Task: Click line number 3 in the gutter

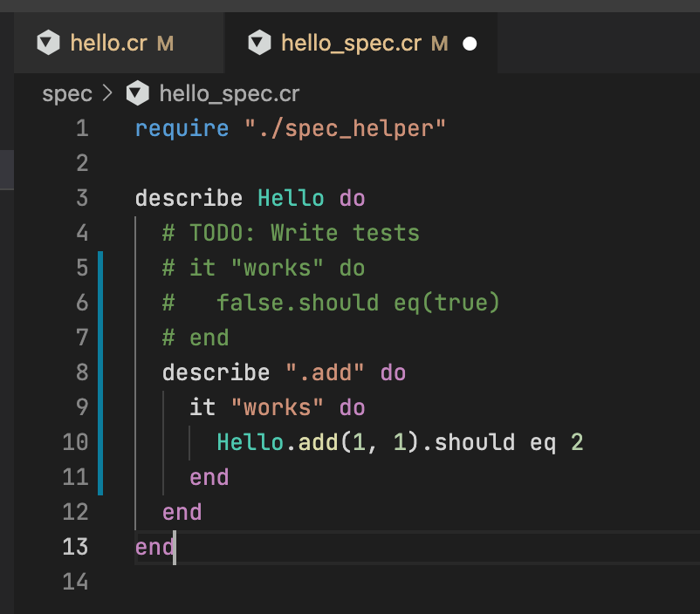Action: 82,198
